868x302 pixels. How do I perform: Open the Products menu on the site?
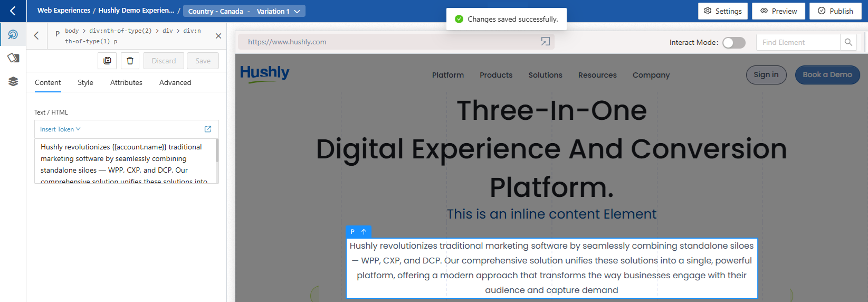[496, 75]
